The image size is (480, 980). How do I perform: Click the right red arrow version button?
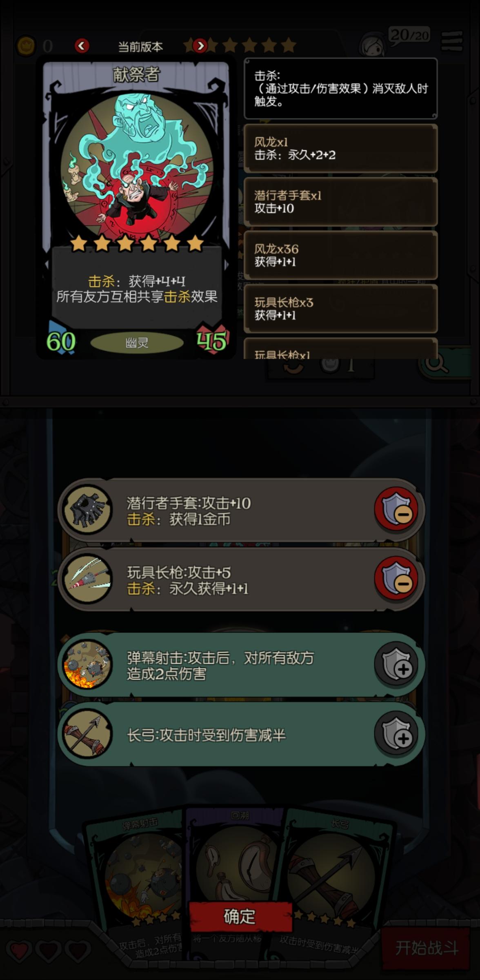(x=200, y=45)
